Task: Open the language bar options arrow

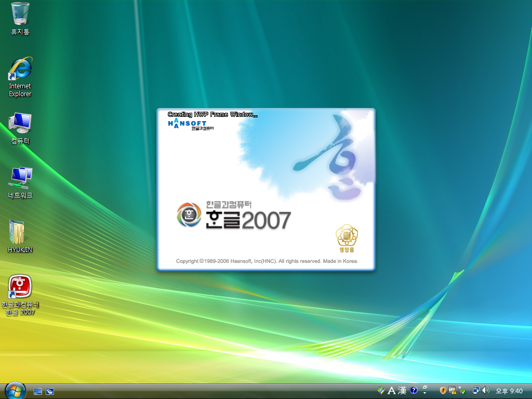Action: (425, 393)
